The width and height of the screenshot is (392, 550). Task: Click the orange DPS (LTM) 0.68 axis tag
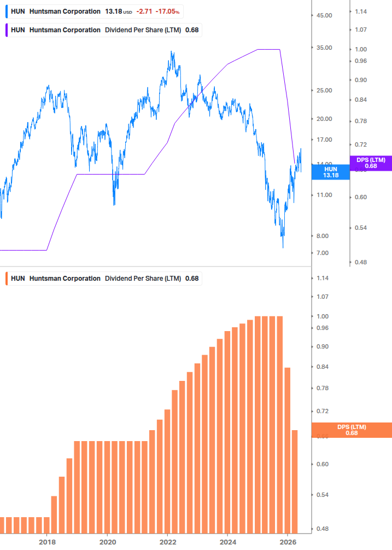pyautogui.click(x=352, y=430)
